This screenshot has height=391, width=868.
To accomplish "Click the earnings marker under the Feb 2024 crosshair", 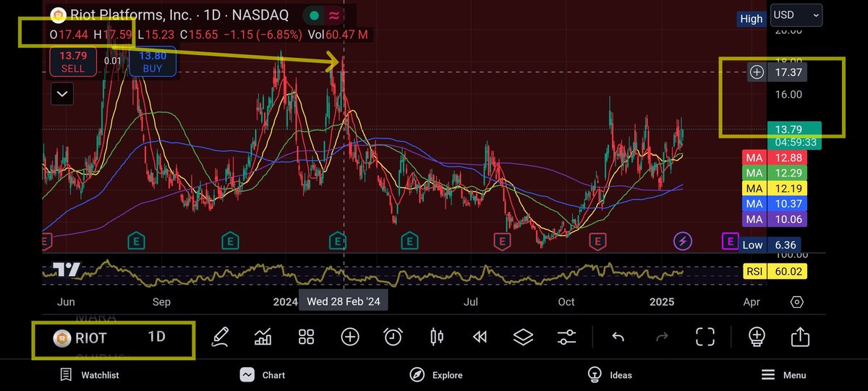I will 338,240.
